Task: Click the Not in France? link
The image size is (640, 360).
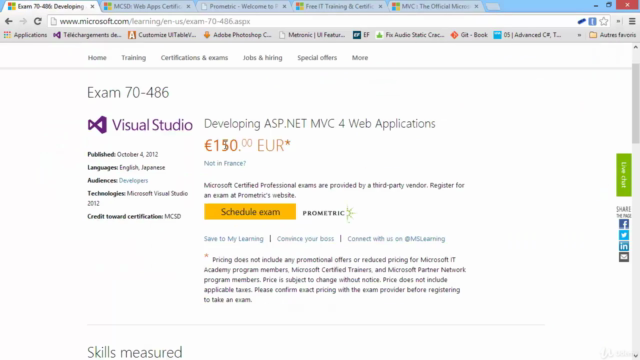Action: [x=225, y=163]
